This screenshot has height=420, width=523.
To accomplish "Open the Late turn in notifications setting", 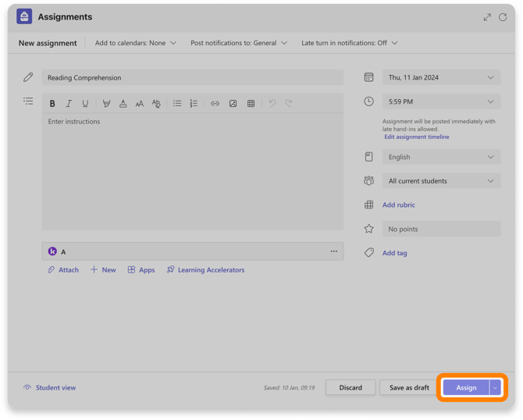I will (x=350, y=43).
